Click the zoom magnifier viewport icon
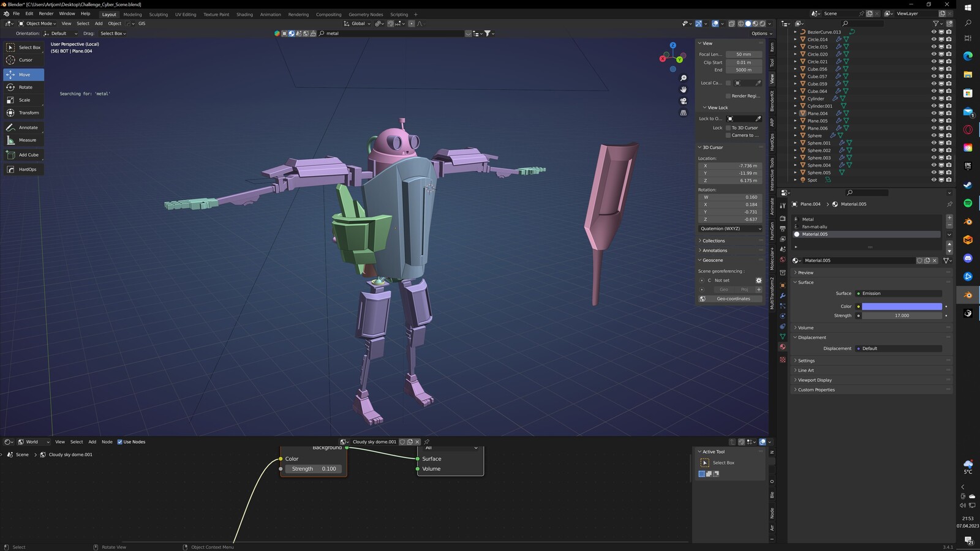 [684, 78]
